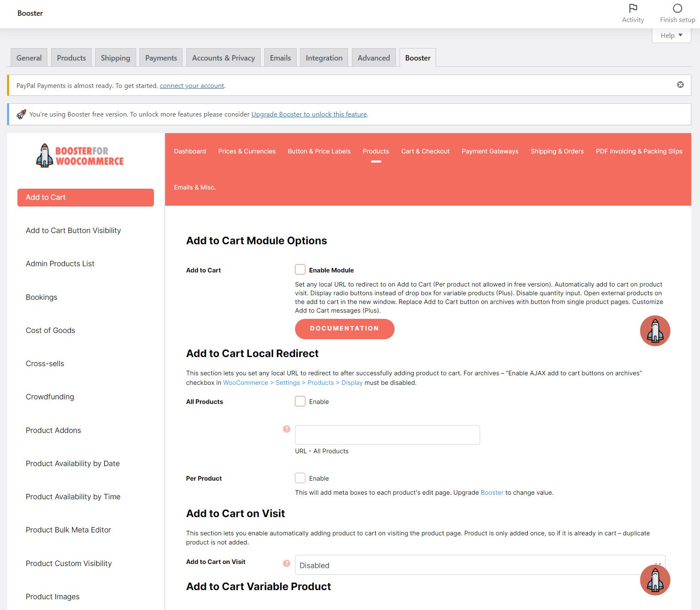Open Product Addons module
This screenshot has height=610, width=700.
(53, 430)
